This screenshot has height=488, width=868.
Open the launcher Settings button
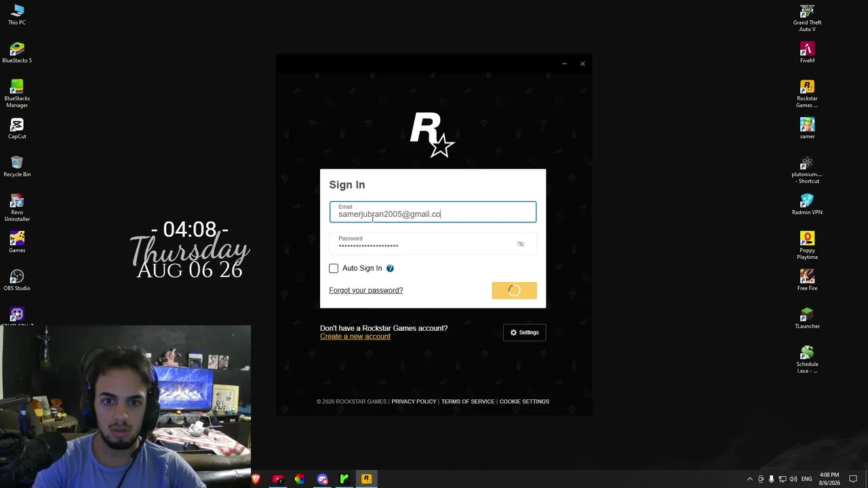point(524,333)
